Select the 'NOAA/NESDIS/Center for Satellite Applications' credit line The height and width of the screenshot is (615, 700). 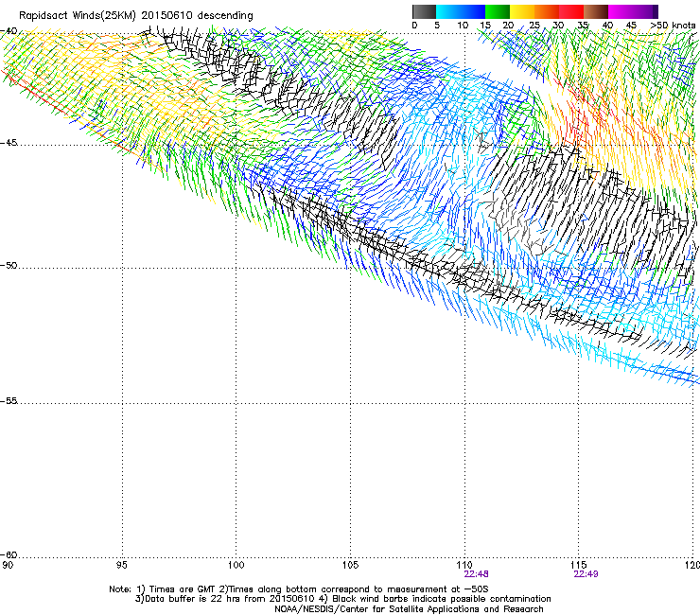tap(409, 609)
